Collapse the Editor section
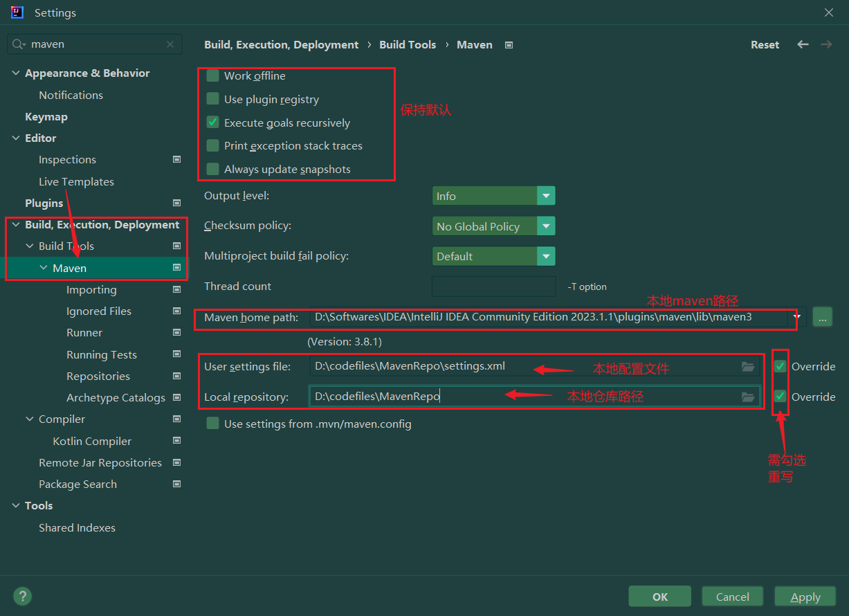The width and height of the screenshot is (849, 616). point(16,138)
